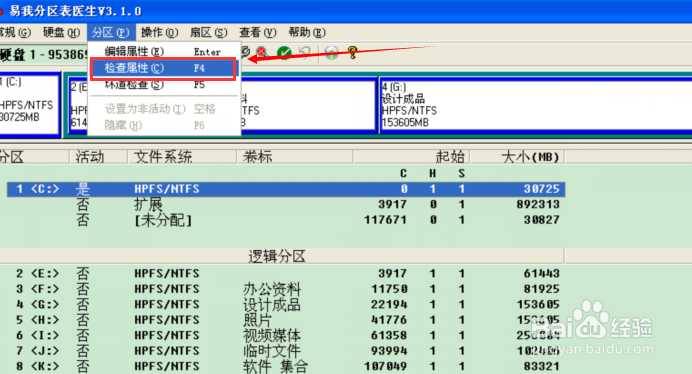Select the C: partition block in disk map
Viewport: 692px width, 374px height.
click(x=30, y=104)
